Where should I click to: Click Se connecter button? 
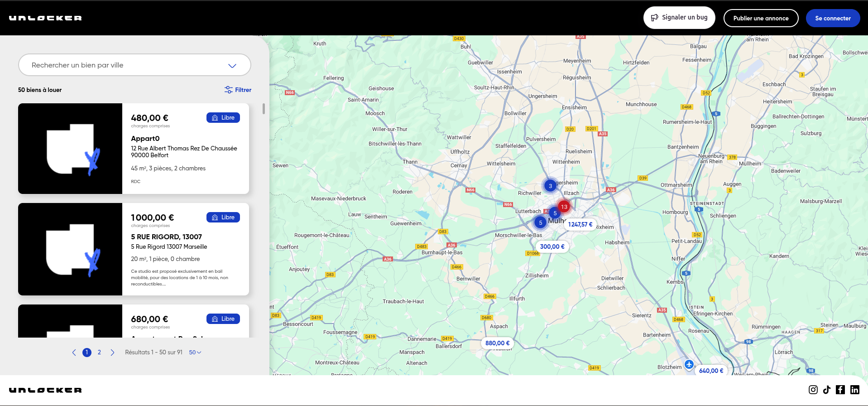(833, 18)
